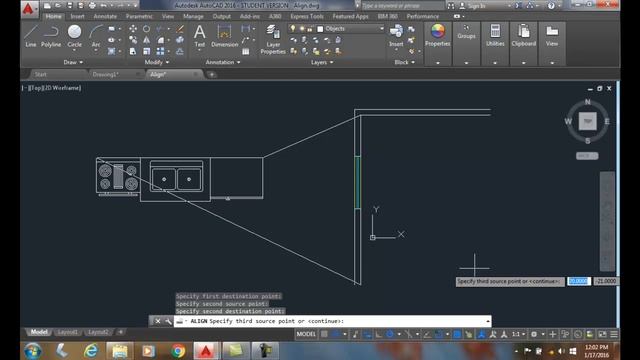
Task: Select the Polyline tool
Action: pos(51,36)
